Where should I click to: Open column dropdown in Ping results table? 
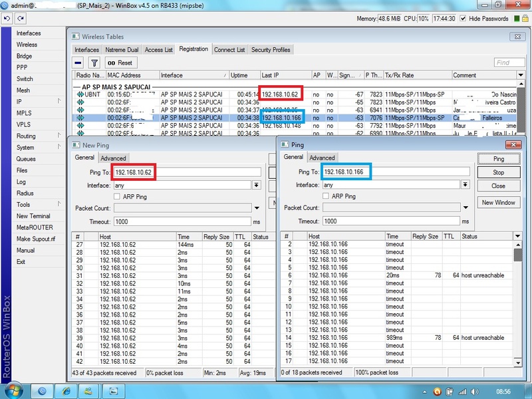pyautogui.click(x=518, y=236)
